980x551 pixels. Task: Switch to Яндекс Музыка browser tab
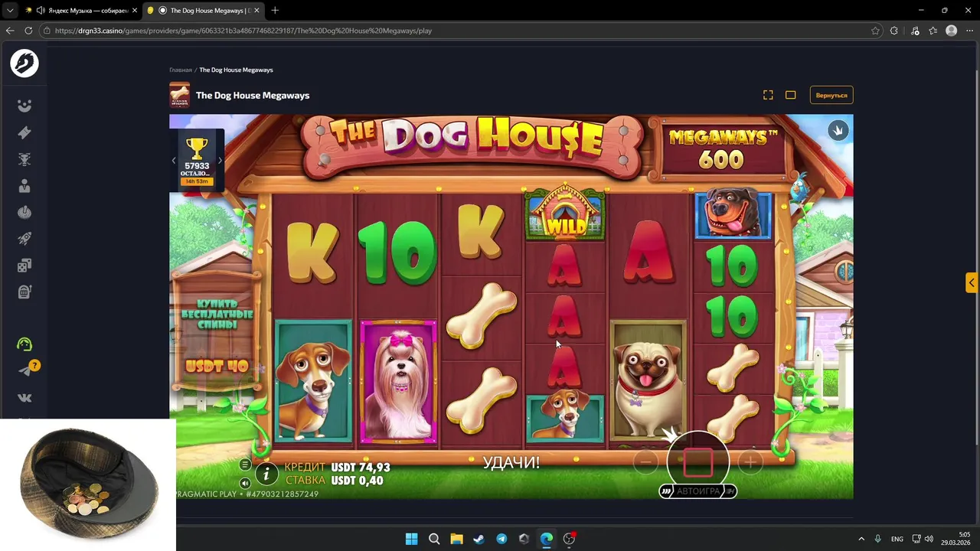(80, 11)
